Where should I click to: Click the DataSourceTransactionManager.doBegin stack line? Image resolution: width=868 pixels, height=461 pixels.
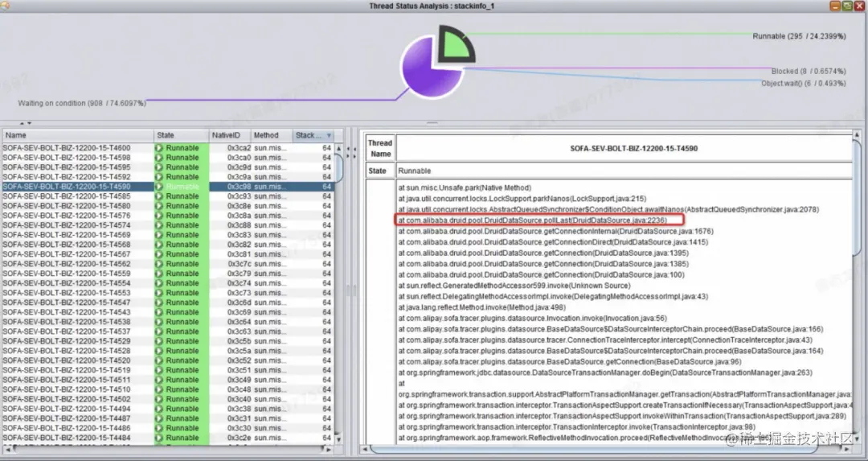[x=605, y=373]
